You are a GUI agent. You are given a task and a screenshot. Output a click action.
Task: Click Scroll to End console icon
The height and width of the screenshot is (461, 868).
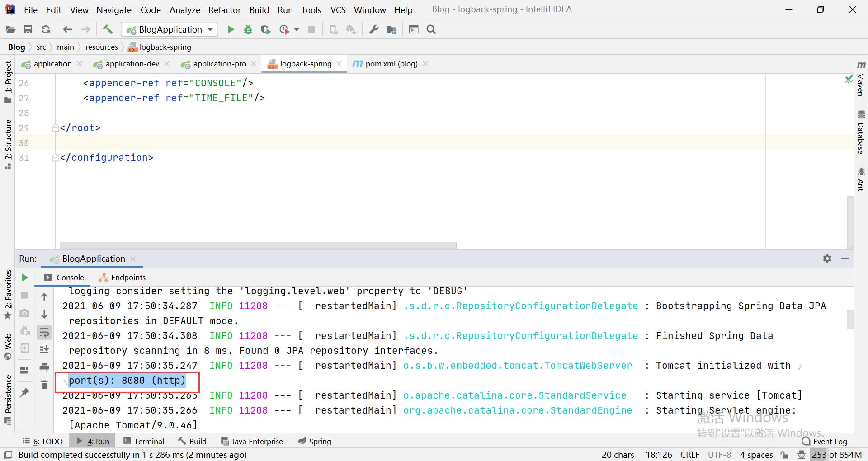(x=44, y=349)
